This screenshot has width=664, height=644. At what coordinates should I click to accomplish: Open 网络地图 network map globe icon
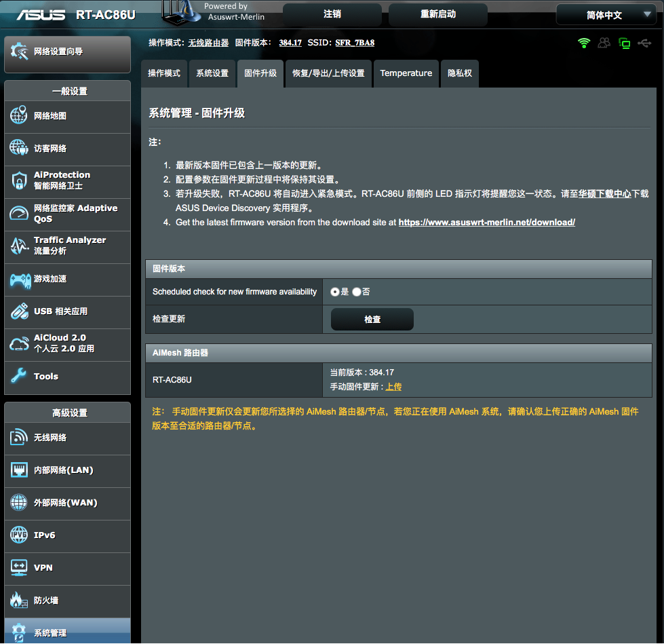pos(19,116)
